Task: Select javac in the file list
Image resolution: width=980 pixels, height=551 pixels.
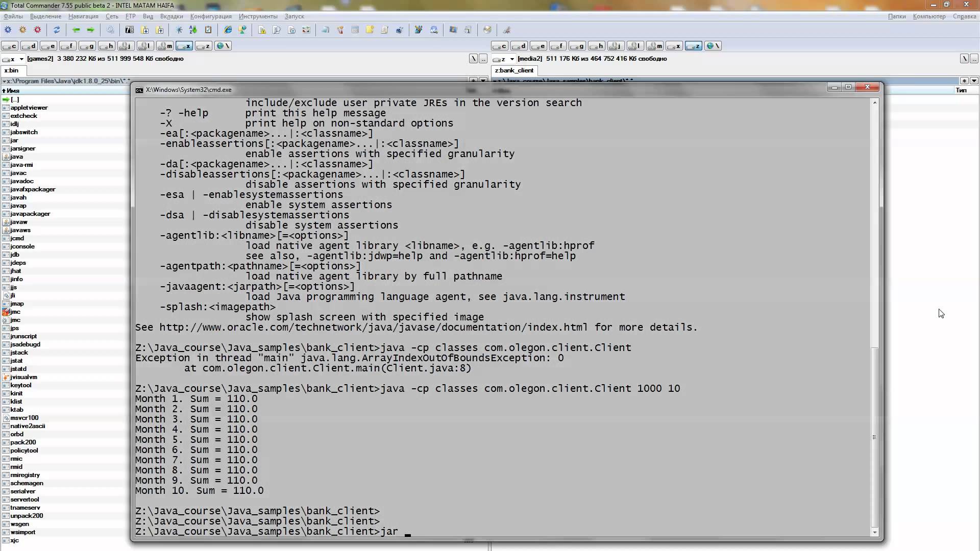Action: [x=18, y=173]
